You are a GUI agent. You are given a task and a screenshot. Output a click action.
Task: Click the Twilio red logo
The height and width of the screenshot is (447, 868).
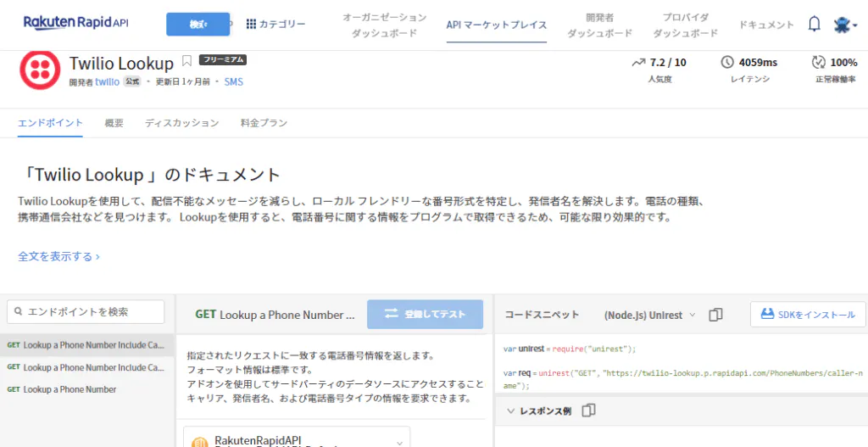pyautogui.click(x=40, y=70)
